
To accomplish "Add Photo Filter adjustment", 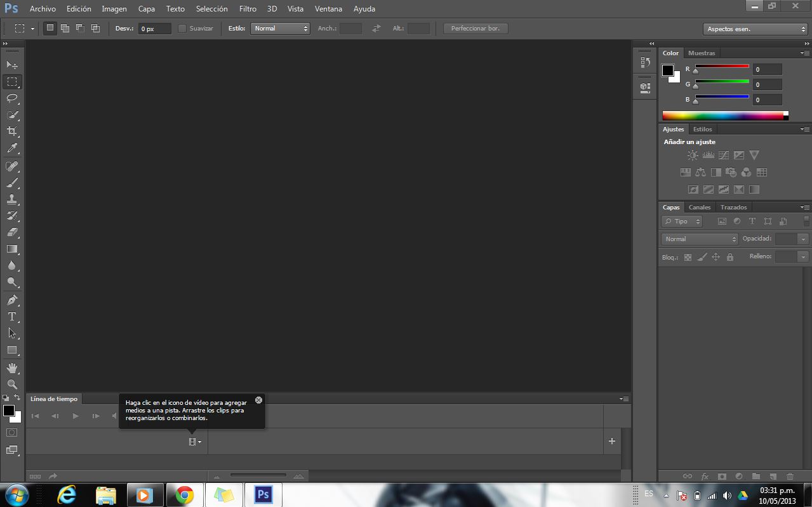I will coord(731,172).
